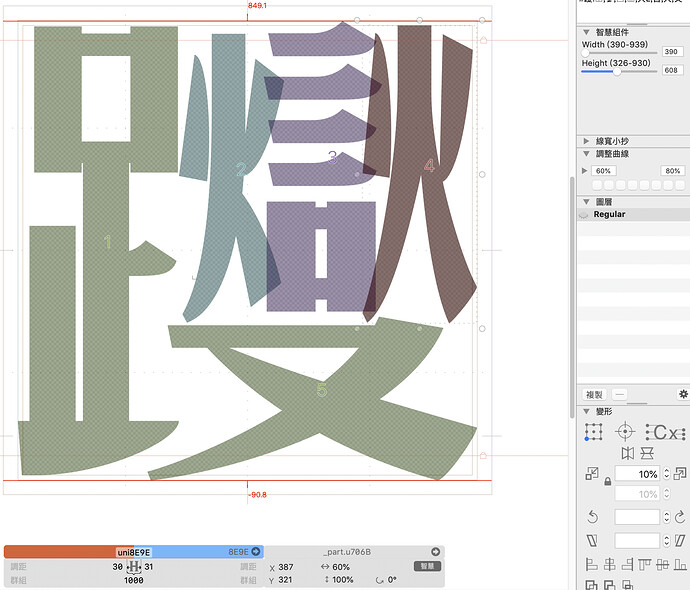Click the Height value field 608
The image size is (690, 590).
[x=672, y=70]
